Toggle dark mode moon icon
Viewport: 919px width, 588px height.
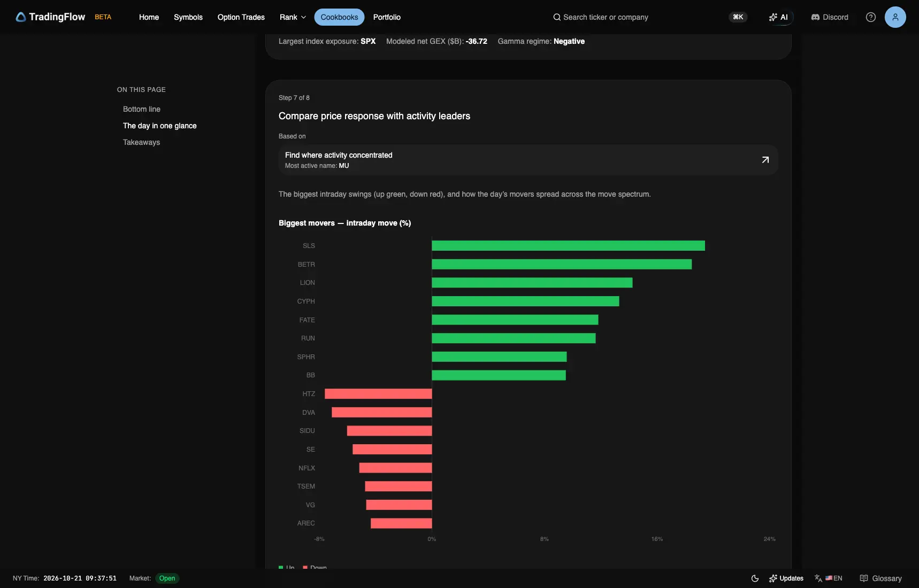[755, 578]
